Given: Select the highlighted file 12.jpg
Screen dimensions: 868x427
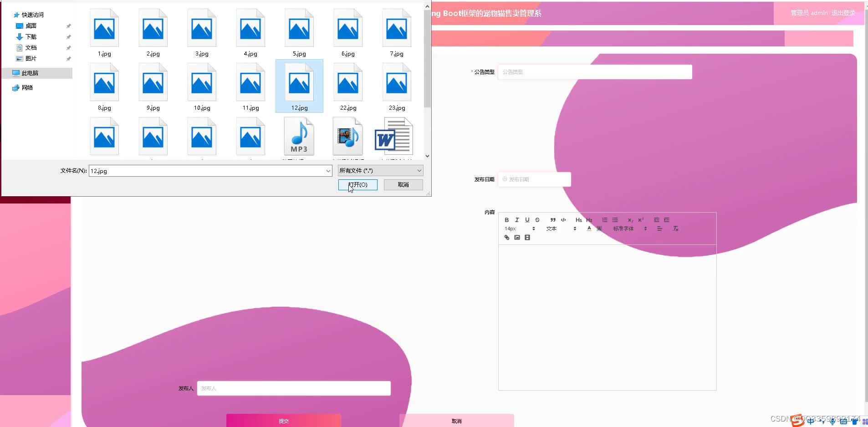Looking at the screenshot, I should (299, 86).
